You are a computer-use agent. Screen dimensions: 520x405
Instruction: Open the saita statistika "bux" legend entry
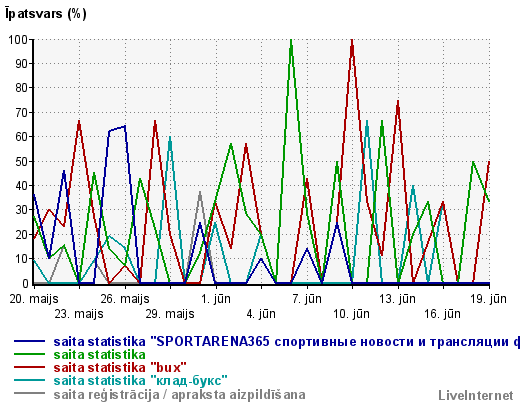[120, 368]
